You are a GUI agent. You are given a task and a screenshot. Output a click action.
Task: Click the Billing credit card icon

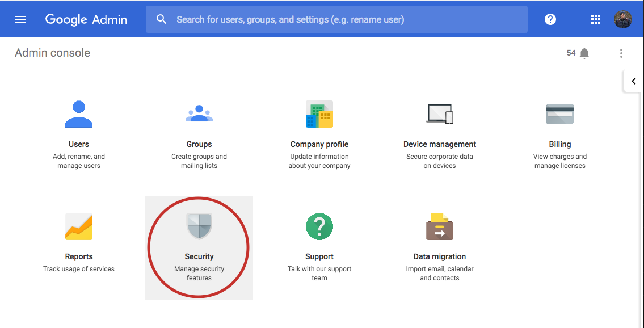pyautogui.click(x=559, y=114)
